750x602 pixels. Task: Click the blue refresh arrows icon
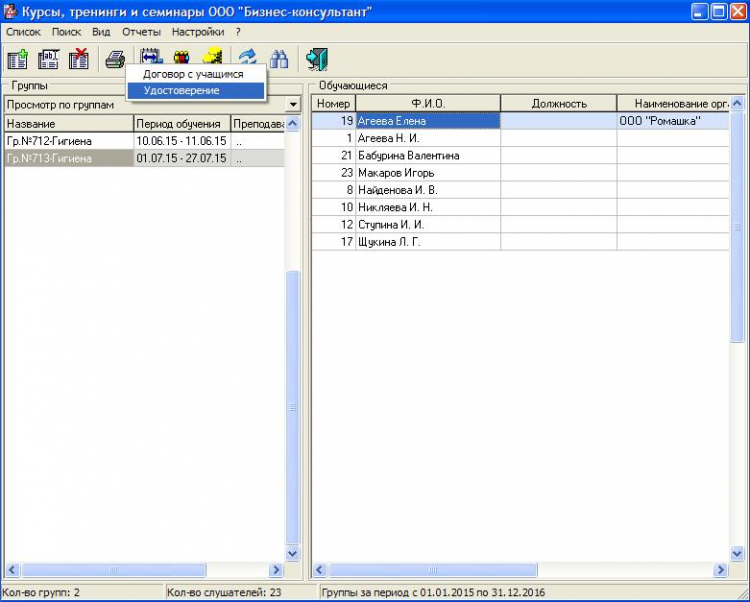click(248, 59)
